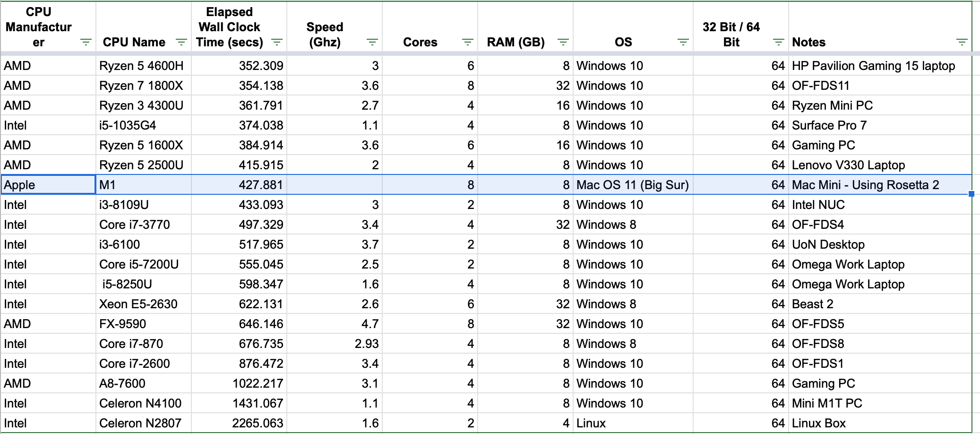The width and height of the screenshot is (980, 434).
Task: Open the Cores column filter
Action: click(468, 42)
